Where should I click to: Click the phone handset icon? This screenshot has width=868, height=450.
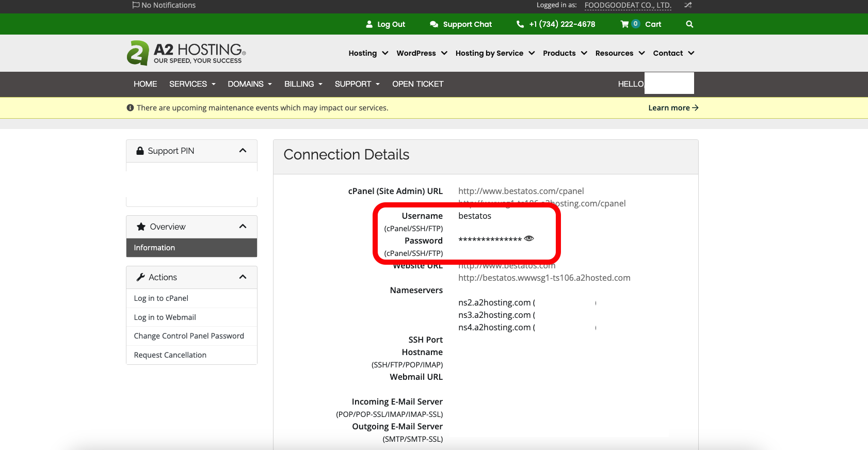(x=520, y=24)
